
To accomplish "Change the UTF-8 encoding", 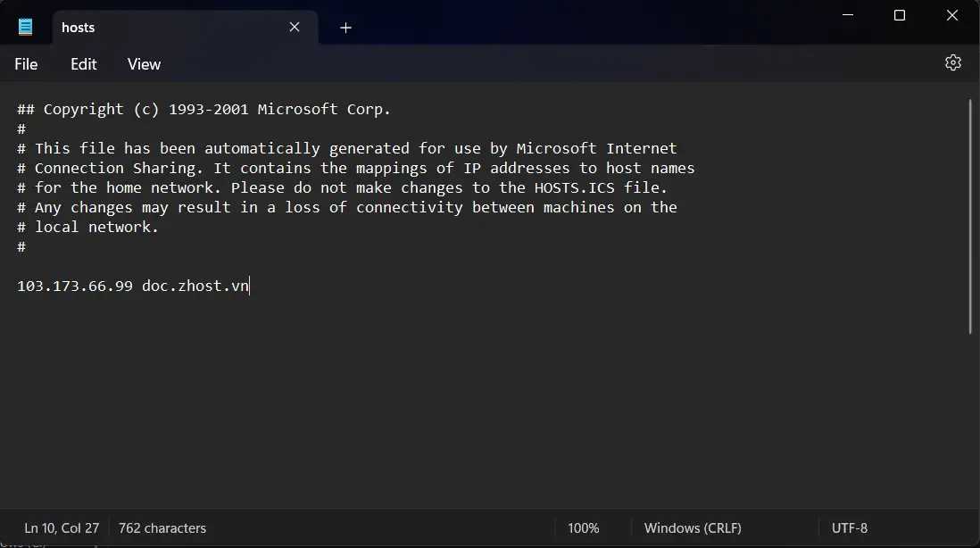I will (x=850, y=528).
